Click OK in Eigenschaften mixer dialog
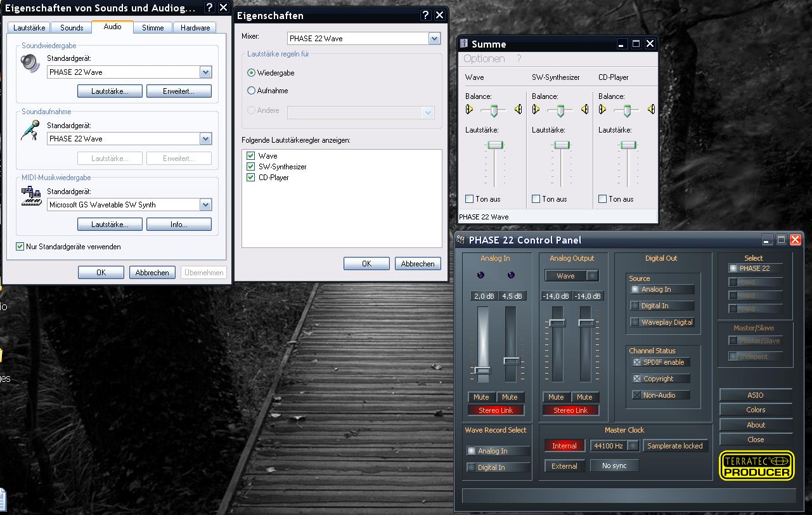This screenshot has width=812, height=515. tap(366, 263)
